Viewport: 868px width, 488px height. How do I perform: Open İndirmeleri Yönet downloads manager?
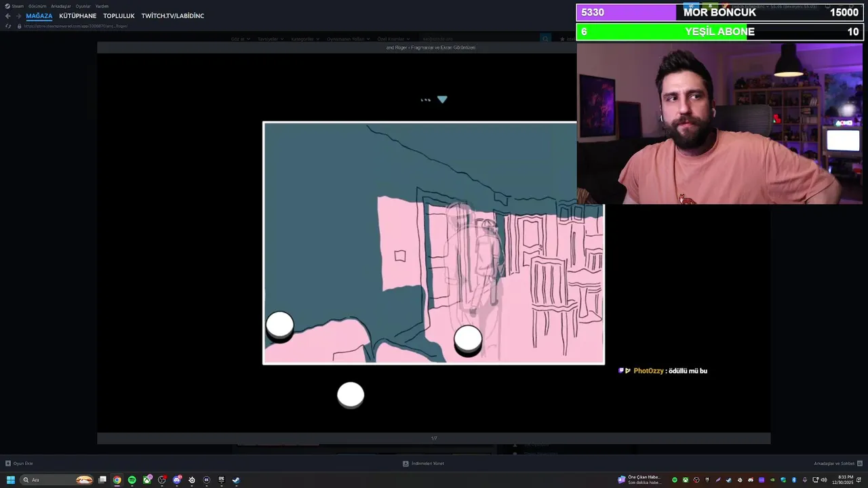(423, 464)
